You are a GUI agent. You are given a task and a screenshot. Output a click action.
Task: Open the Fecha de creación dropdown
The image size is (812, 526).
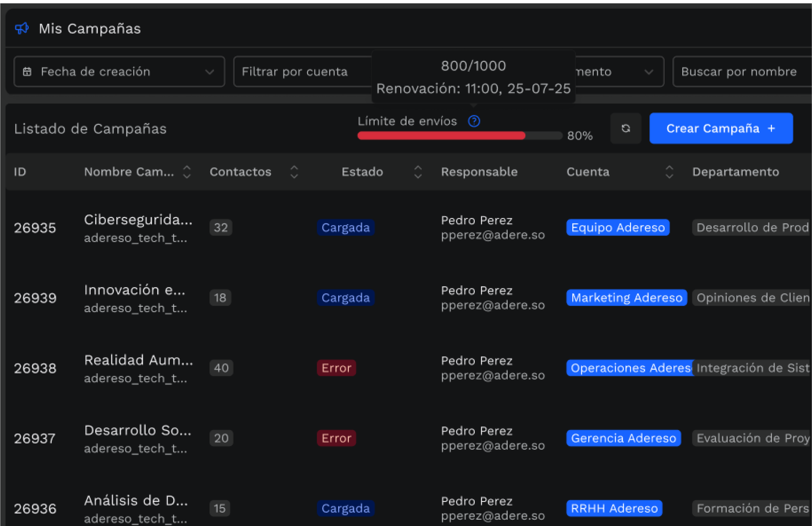pyautogui.click(x=119, y=72)
